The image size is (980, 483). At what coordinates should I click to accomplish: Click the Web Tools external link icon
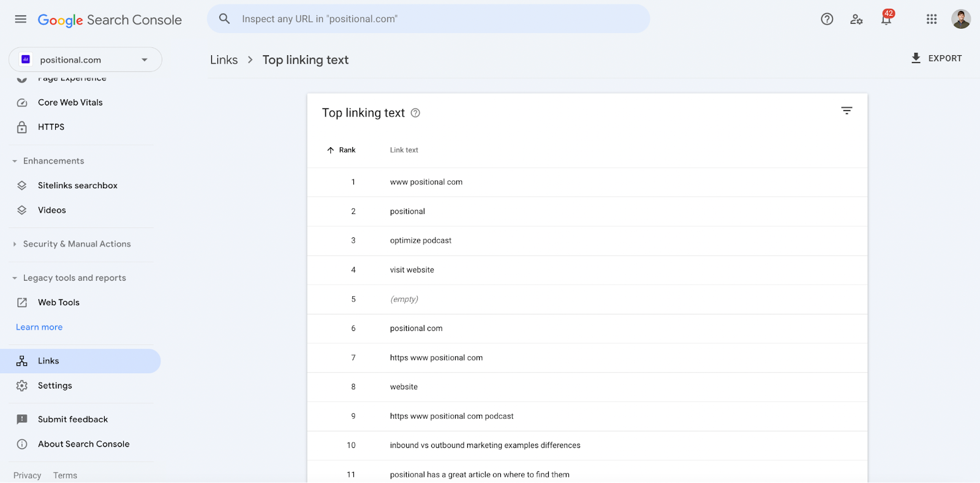tap(22, 302)
